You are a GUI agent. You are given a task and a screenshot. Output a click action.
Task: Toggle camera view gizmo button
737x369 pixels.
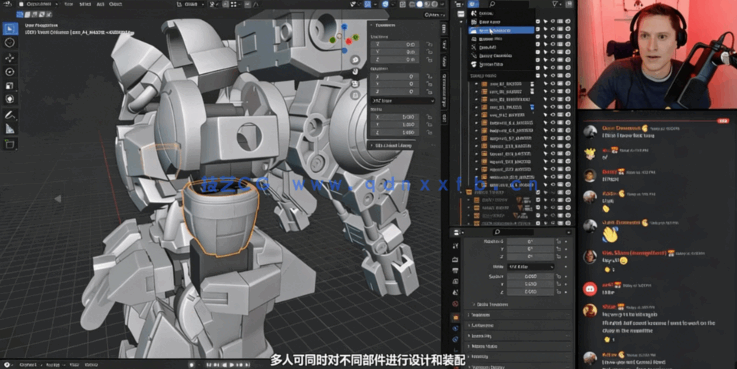click(x=355, y=83)
